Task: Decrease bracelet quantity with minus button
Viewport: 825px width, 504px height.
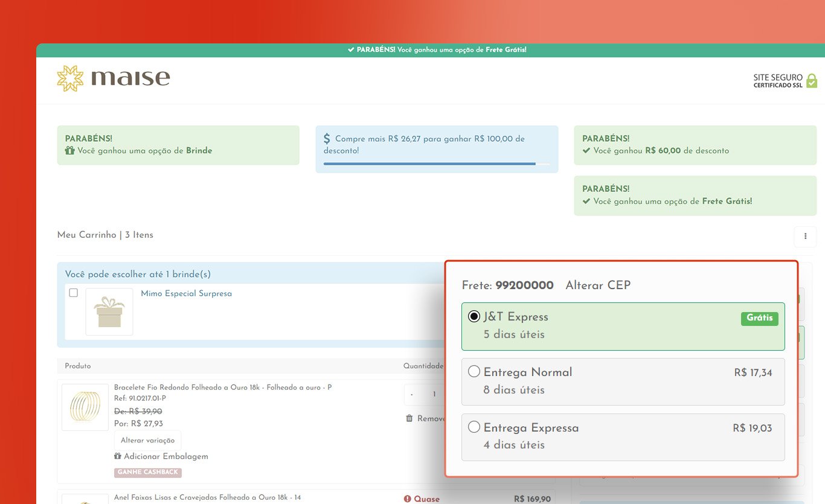Action: (x=412, y=395)
